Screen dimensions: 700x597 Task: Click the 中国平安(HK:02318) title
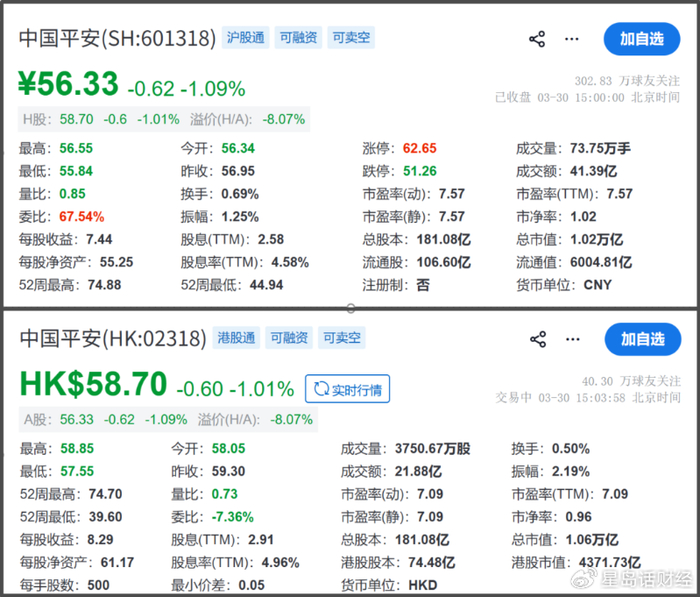coord(113,339)
